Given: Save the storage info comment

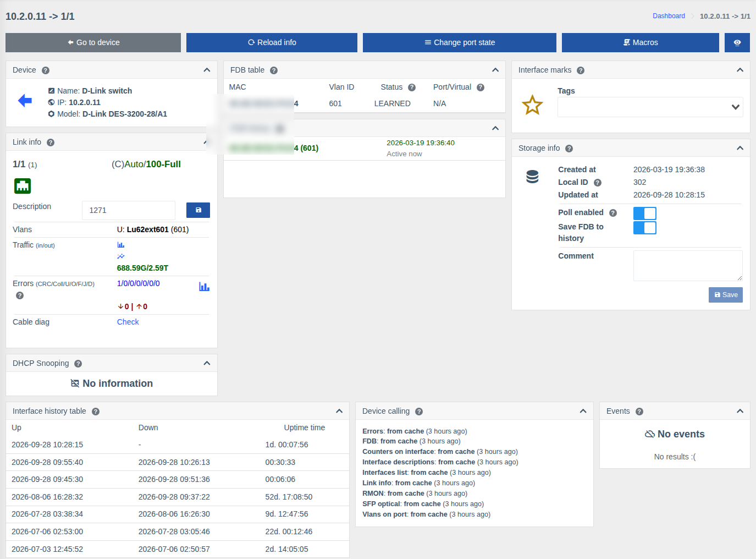Looking at the screenshot, I should click(726, 295).
